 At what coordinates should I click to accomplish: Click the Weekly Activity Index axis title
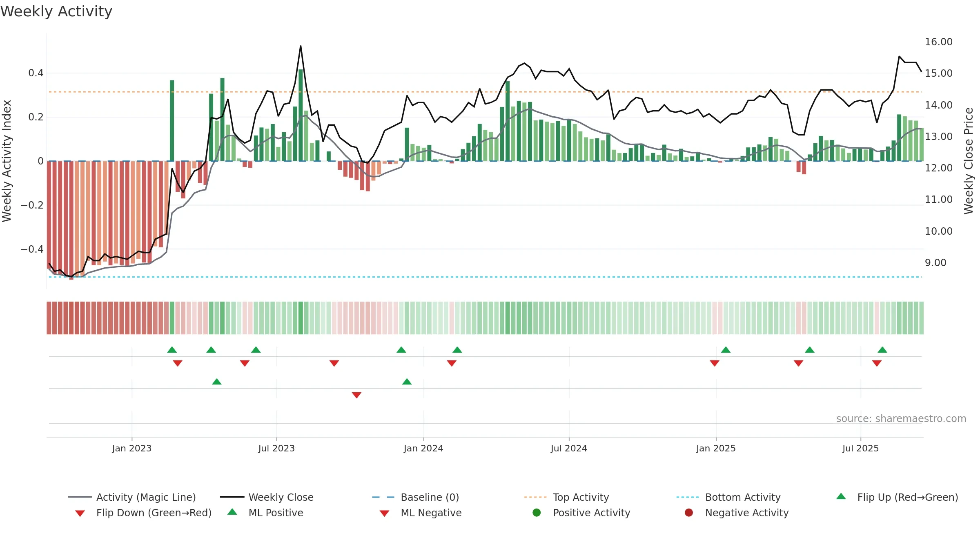7,161
